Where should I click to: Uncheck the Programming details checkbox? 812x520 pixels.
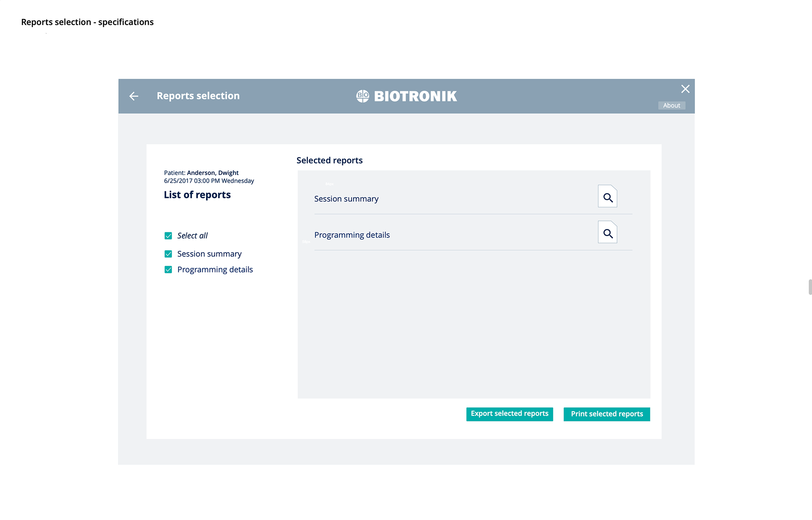[x=168, y=270]
